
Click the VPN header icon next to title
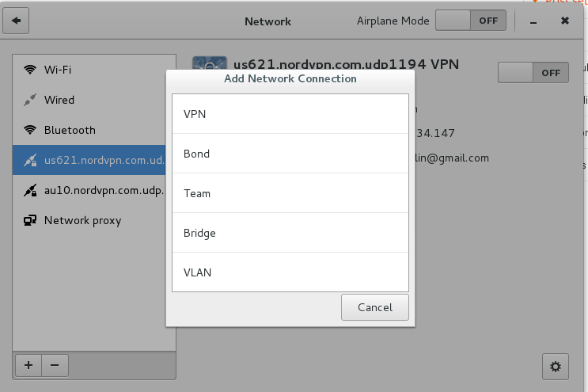click(x=209, y=63)
